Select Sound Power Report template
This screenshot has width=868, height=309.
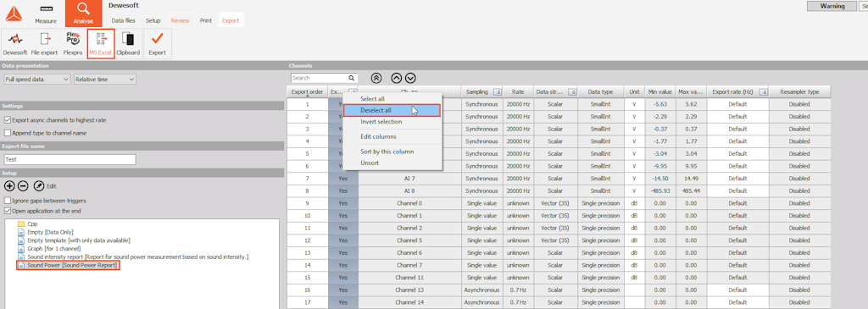coord(68,266)
